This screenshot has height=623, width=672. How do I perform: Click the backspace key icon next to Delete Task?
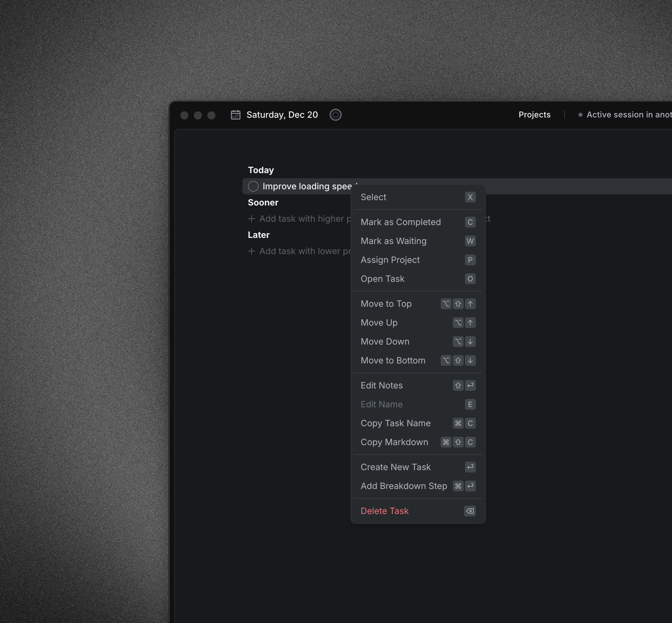(x=470, y=511)
